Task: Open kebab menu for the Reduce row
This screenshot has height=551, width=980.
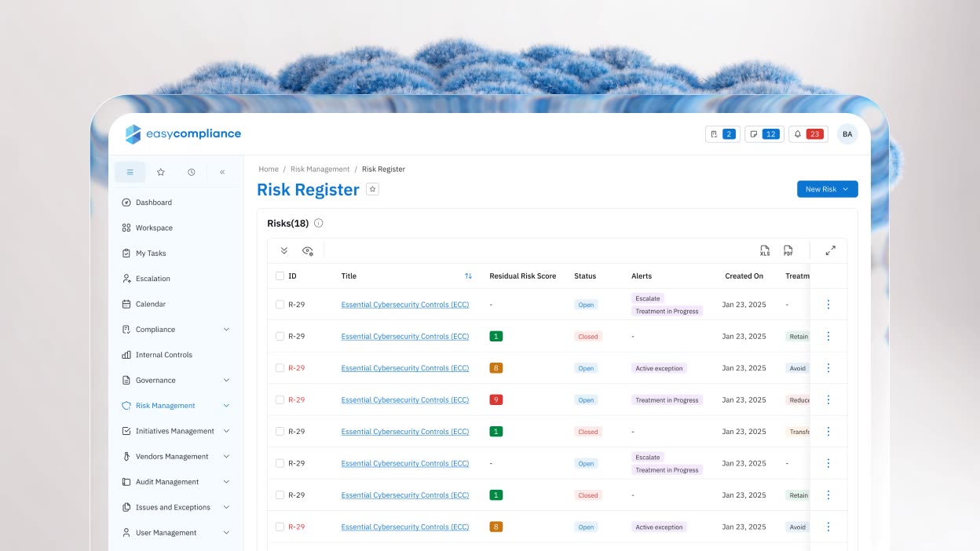Action: click(x=828, y=400)
